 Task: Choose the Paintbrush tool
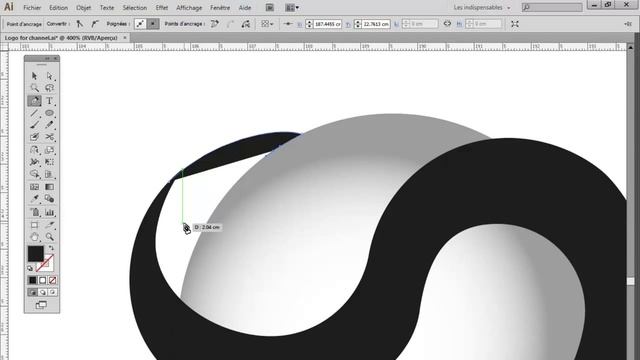pos(34,125)
